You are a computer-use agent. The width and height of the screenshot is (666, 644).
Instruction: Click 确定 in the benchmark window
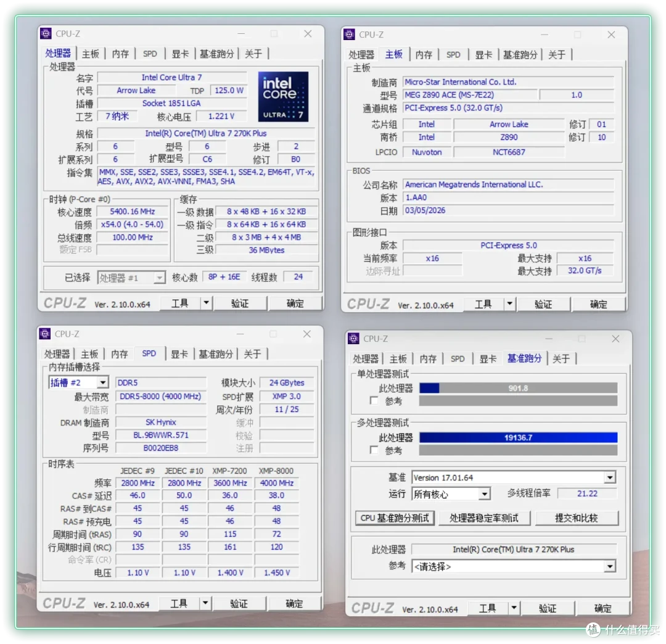[x=602, y=608]
